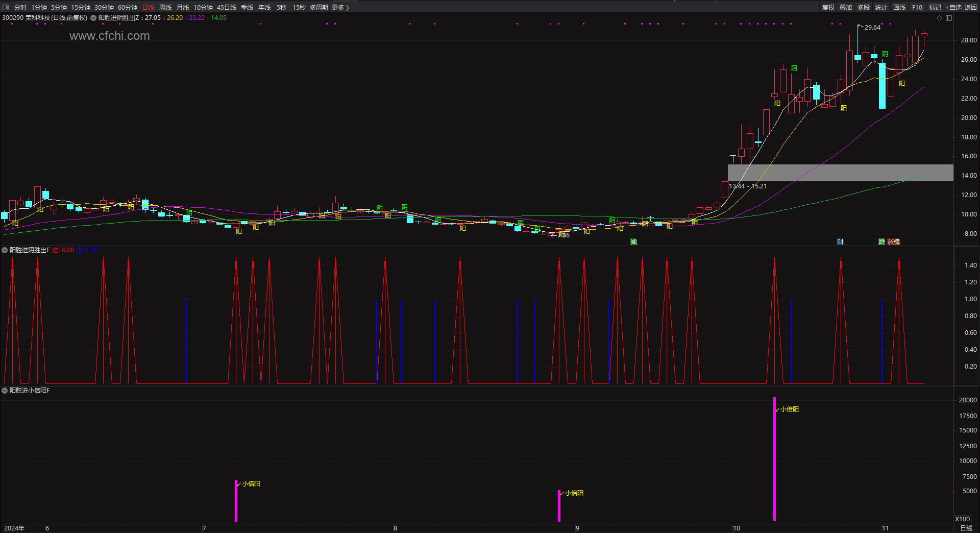Click the 13.44 - 15.21 gap range label

pos(748,186)
